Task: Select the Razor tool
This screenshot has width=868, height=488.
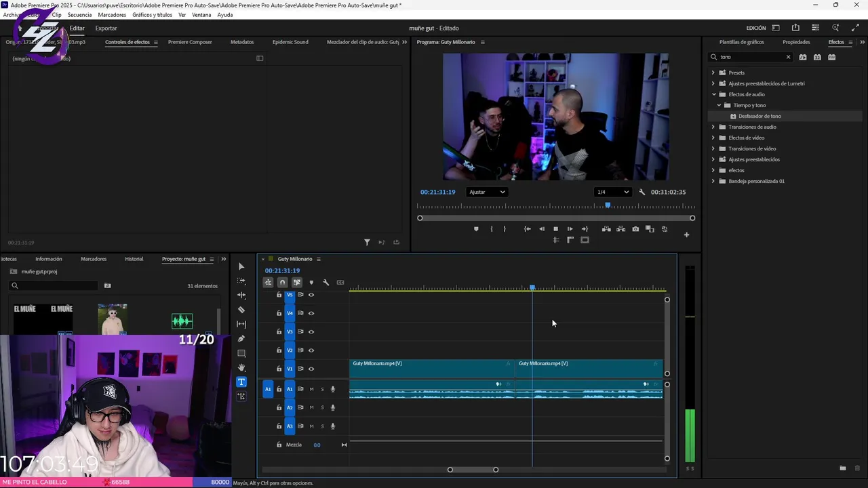Action: point(241,310)
